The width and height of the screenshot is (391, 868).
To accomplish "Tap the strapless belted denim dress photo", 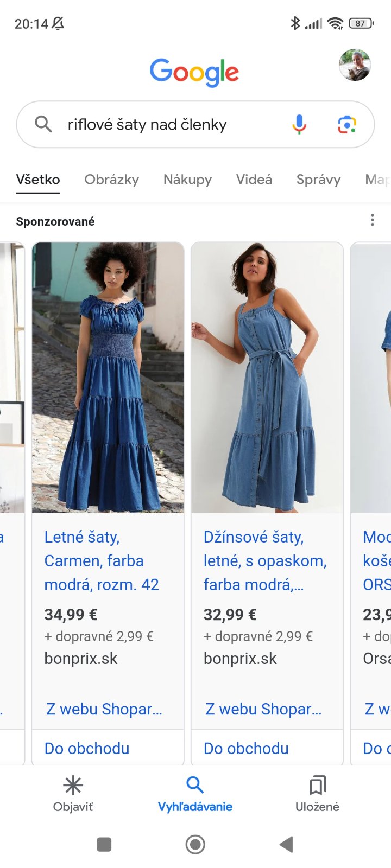I will [267, 378].
